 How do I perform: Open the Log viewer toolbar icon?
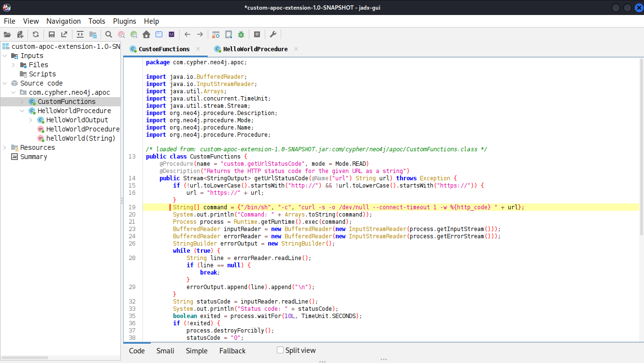coord(257,34)
